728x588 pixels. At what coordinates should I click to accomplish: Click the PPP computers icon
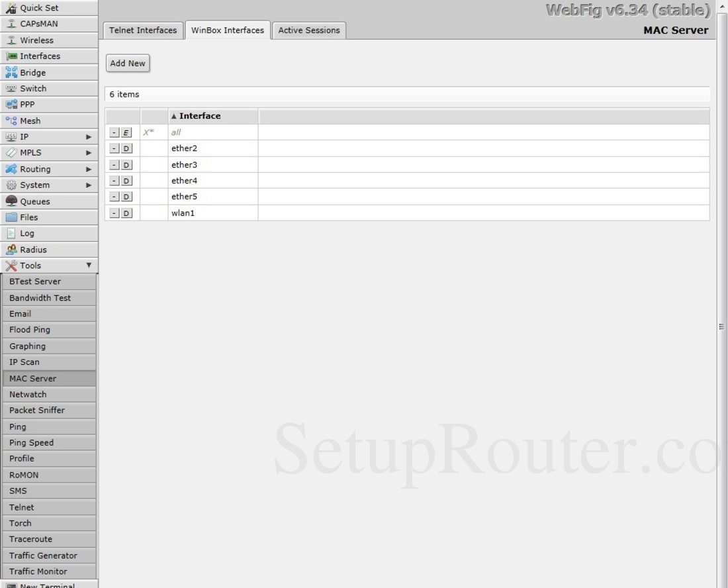[x=11, y=105]
